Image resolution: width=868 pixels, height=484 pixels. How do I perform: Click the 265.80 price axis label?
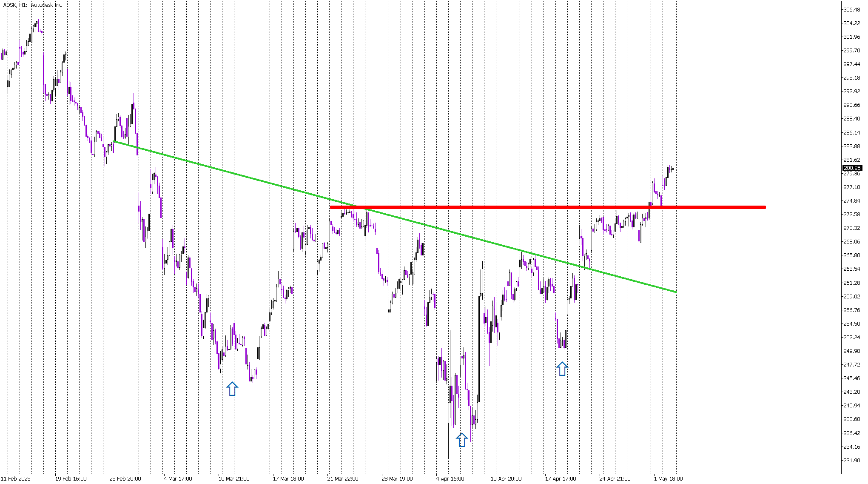point(852,255)
